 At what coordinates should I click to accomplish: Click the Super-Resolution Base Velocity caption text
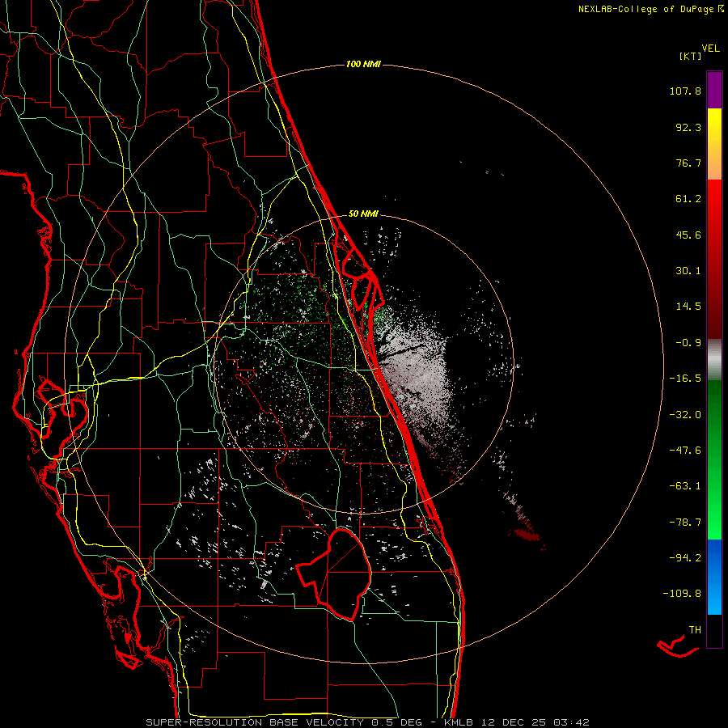click(367, 722)
